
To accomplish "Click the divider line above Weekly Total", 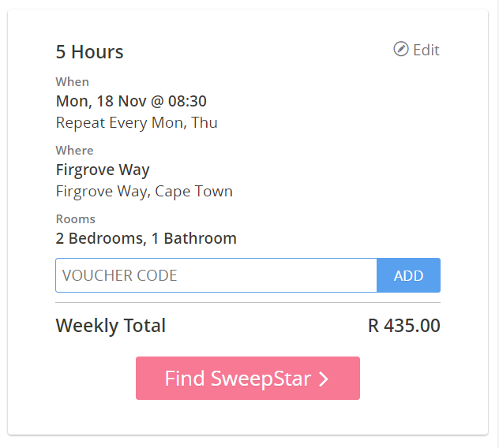I will 248,302.
